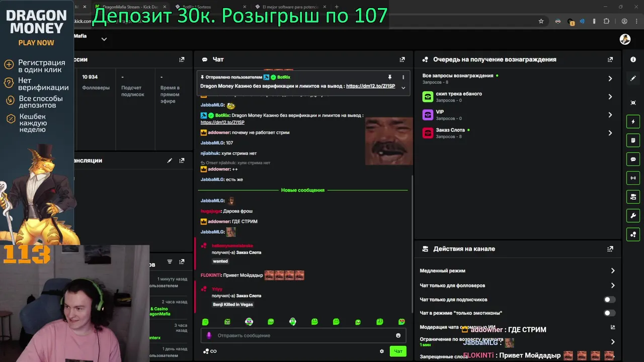The width and height of the screenshot is (644, 362).
Task: Click the '10 934' followers count
Action: pos(90,77)
